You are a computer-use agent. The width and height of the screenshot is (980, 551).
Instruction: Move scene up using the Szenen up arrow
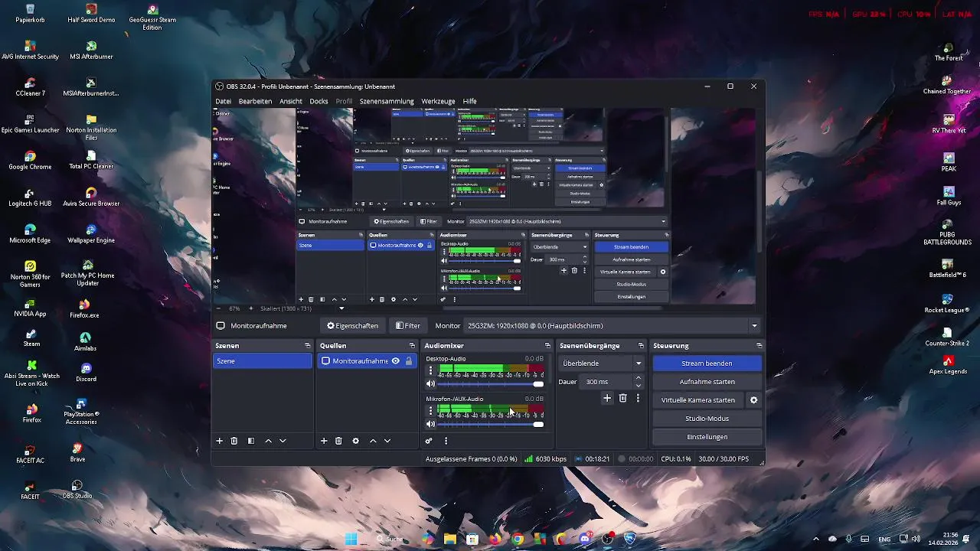[268, 441]
